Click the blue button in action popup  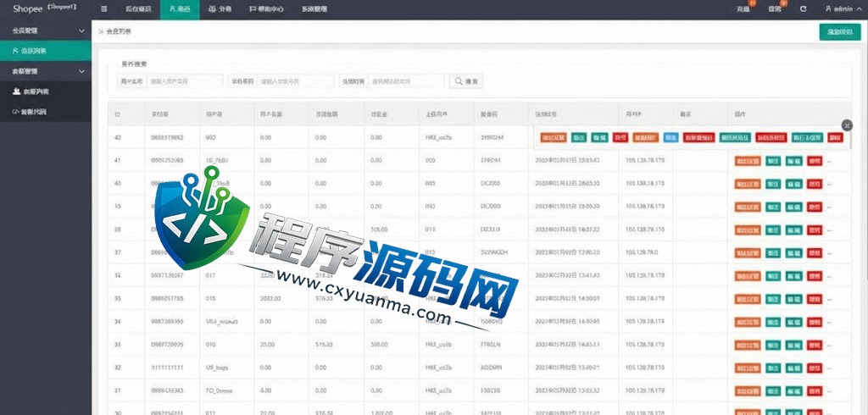coord(670,137)
